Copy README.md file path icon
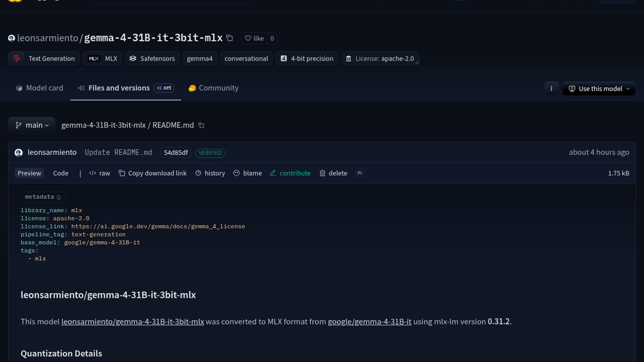The width and height of the screenshot is (644, 362). [x=201, y=125]
